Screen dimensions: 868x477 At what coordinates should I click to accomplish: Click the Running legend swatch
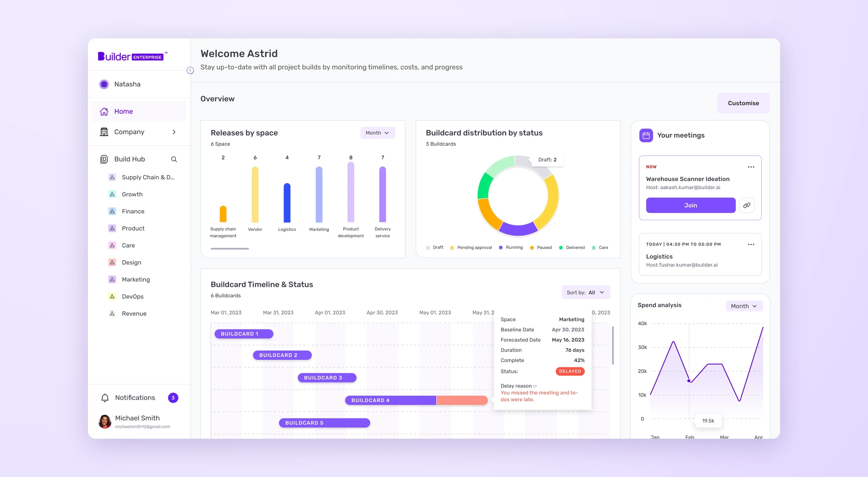click(501, 248)
